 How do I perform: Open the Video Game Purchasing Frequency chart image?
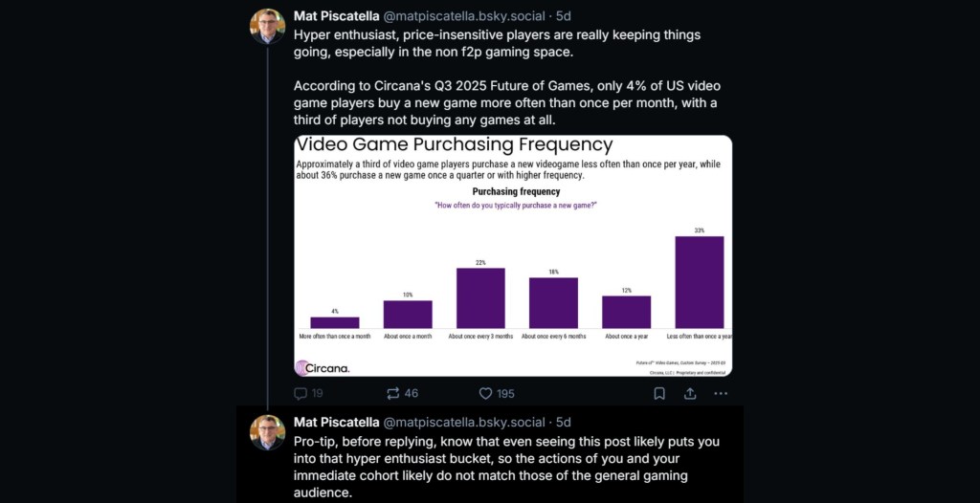(513, 255)
